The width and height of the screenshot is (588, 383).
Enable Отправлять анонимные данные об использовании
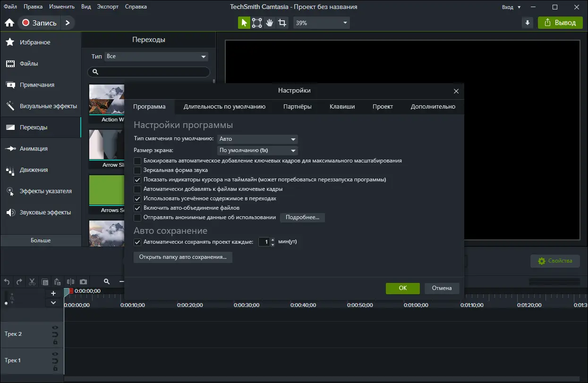137,218
